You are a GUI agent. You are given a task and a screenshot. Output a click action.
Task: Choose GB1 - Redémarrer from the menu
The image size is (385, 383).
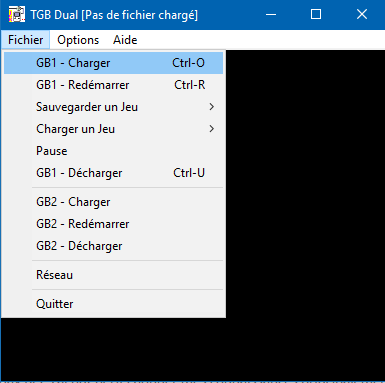113,85
